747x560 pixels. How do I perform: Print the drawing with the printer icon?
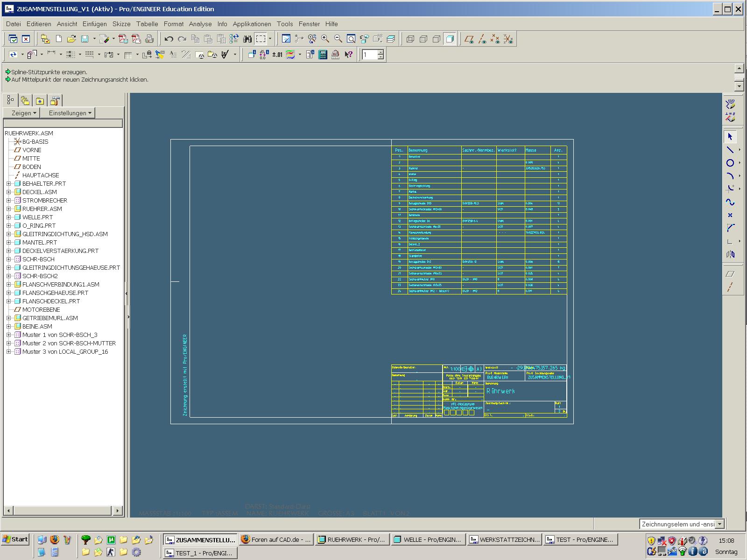pos(149,39)
